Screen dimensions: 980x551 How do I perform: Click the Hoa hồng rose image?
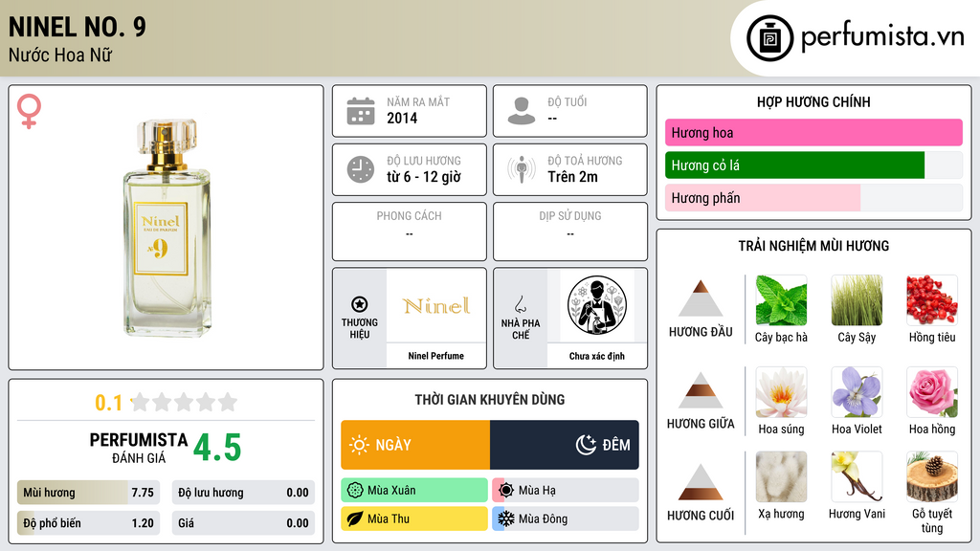click(x=932, y=392)
